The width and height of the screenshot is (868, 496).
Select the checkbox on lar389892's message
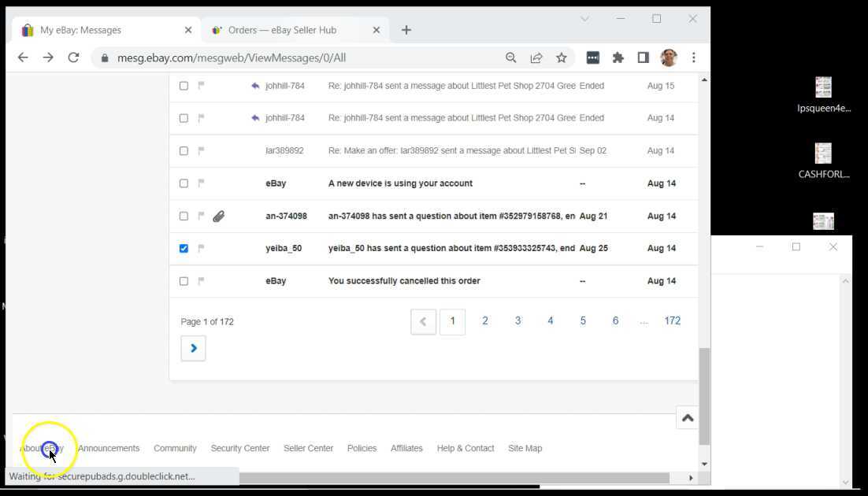coord(184,150)
